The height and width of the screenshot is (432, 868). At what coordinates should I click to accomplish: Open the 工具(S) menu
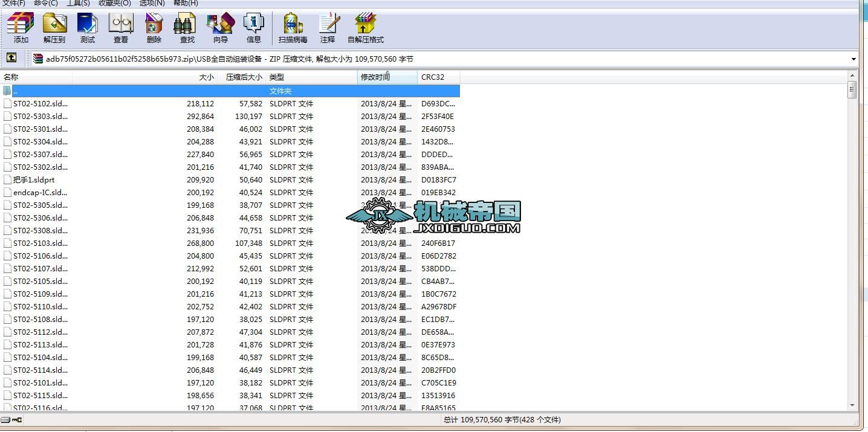(78, 3)
